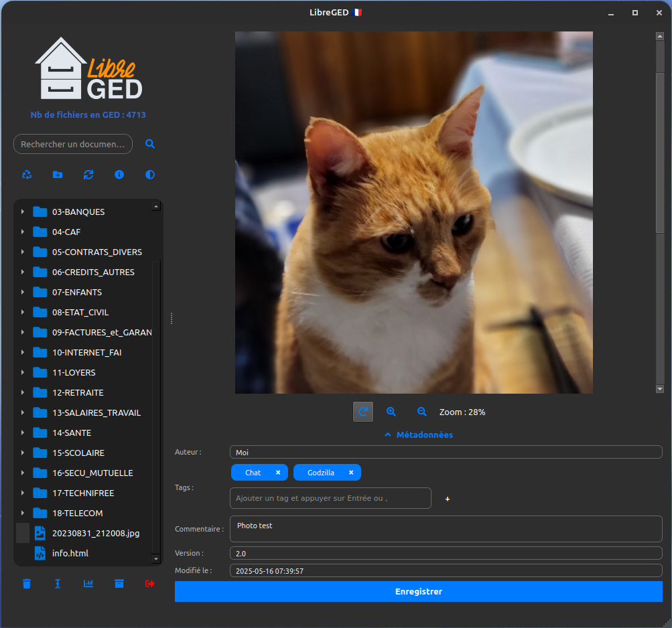Collapse the Métadonnées section

click(x=419, y=435)
